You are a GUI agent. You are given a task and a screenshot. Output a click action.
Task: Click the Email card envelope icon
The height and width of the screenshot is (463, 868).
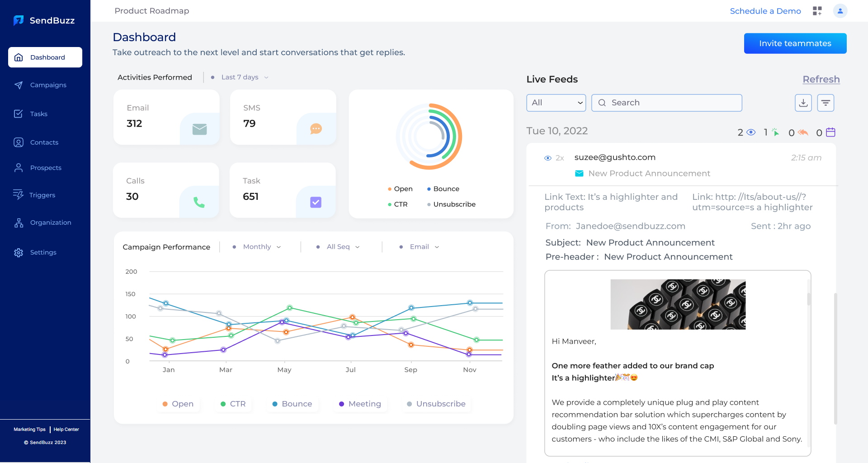click(199, 129)
